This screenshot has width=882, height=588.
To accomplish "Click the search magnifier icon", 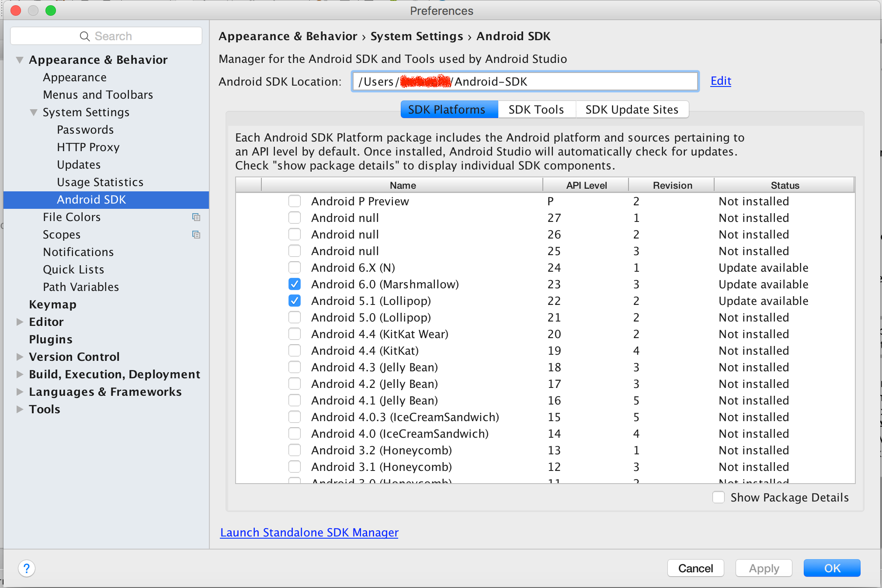I will [84, 36].
